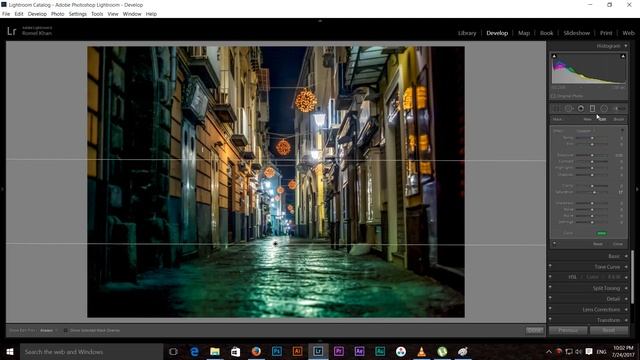Open After Effects from the taskbar
The height and width of the screenshot is (360, 640).
(x=359, y=351)
